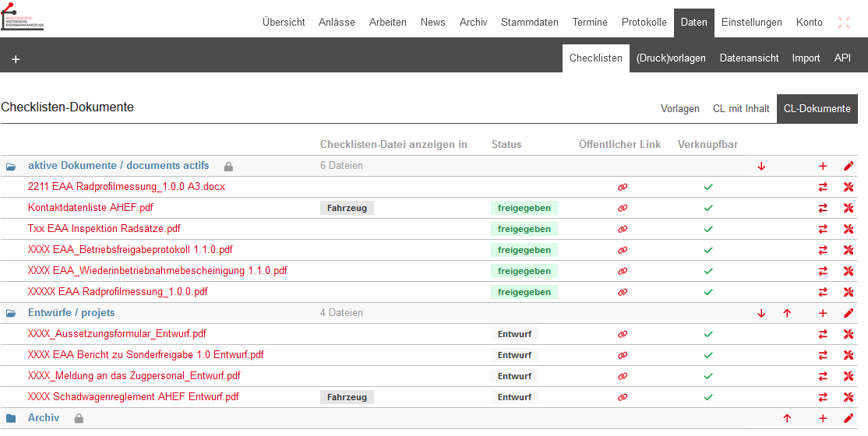The width and height of the screenshot is (868, 436).
Task: Toggle Verknüpfbar checkmark for XXXXX EAA Radprofilmessung_1.0.0.pdf
Action: (708, 292)
